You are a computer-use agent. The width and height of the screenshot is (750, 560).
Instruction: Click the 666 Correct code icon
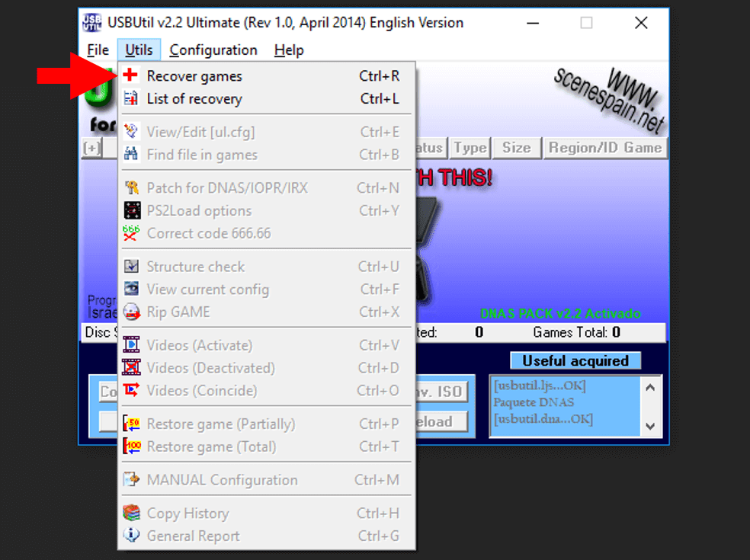click(x=131, y=233)
